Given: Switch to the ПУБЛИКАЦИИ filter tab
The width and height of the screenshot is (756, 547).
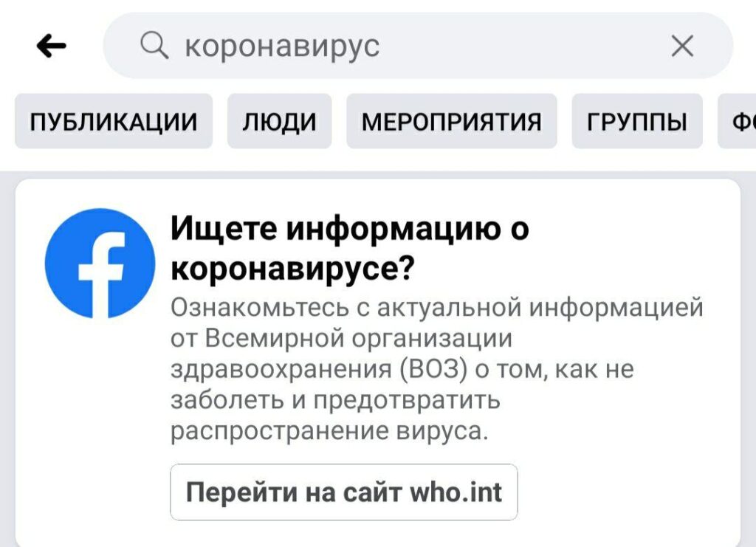Looking at the screenshot, I should (x=114, y=121).
